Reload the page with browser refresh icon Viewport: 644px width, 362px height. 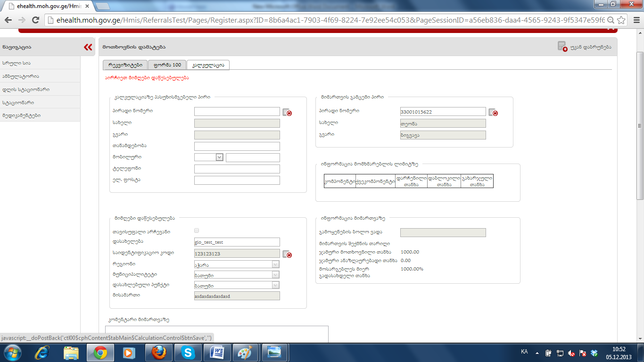click(x=35, y=20)
